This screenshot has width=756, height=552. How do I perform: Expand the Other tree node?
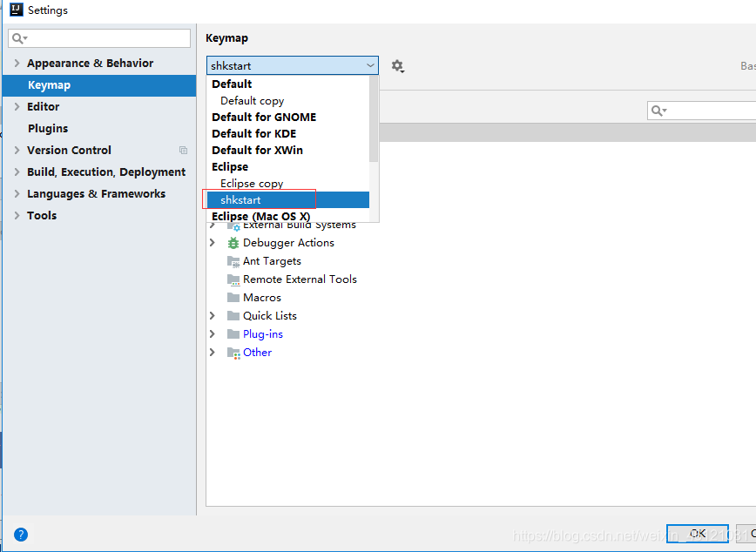pos(213,353)
